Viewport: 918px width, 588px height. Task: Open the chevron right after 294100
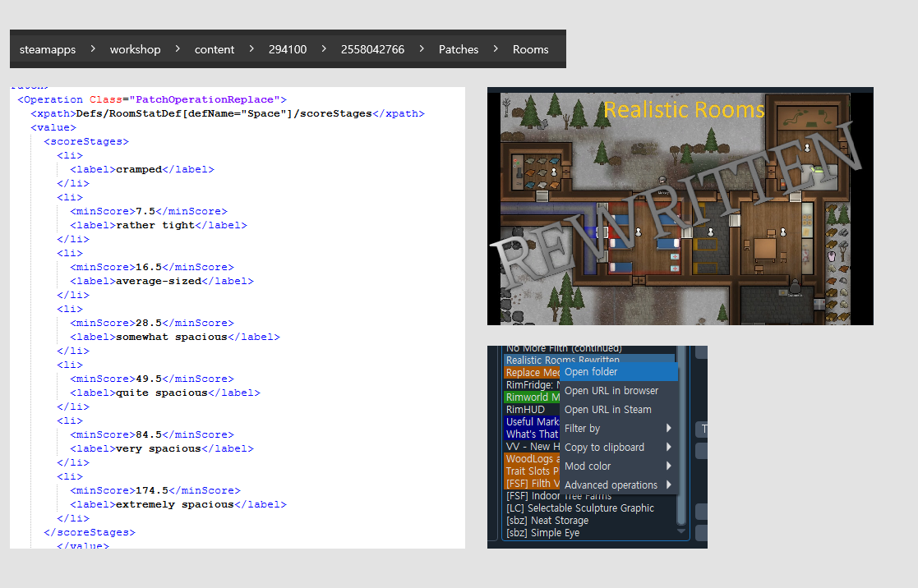(324, 49)
